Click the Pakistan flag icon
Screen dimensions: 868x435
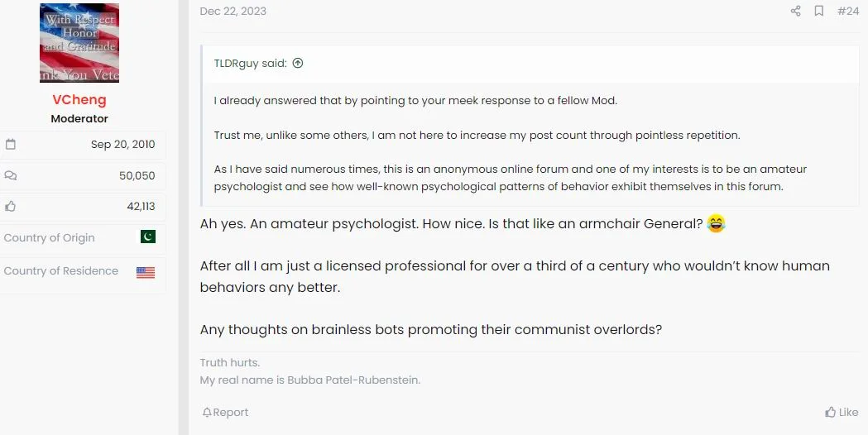(x=147, y=237)
